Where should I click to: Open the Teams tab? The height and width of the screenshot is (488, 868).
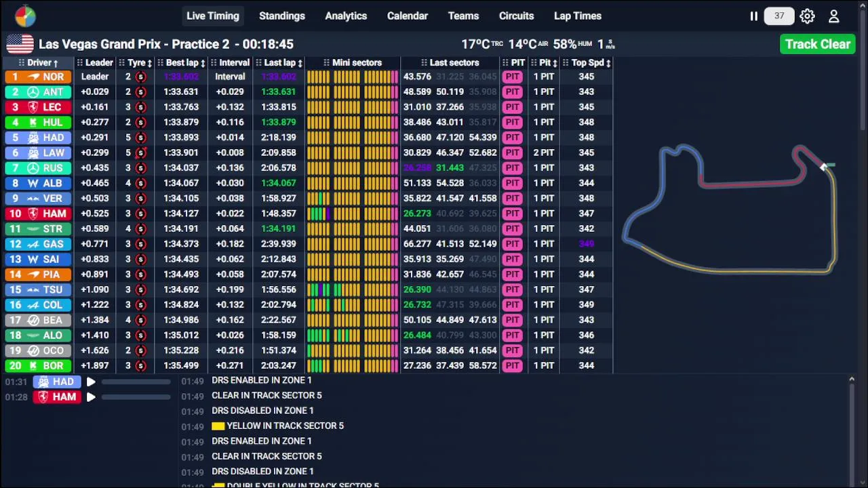pyautogui.click(x=463, y=16)
